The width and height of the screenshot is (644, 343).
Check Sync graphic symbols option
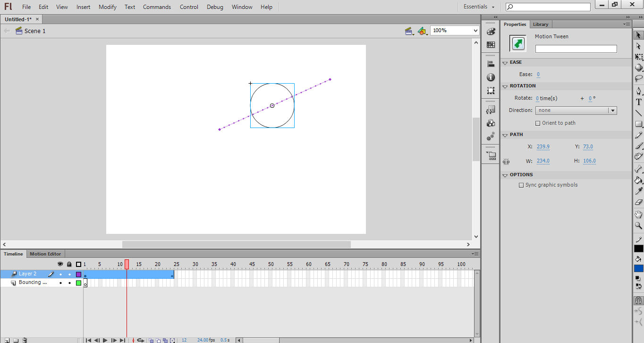(x=521, y=185)
